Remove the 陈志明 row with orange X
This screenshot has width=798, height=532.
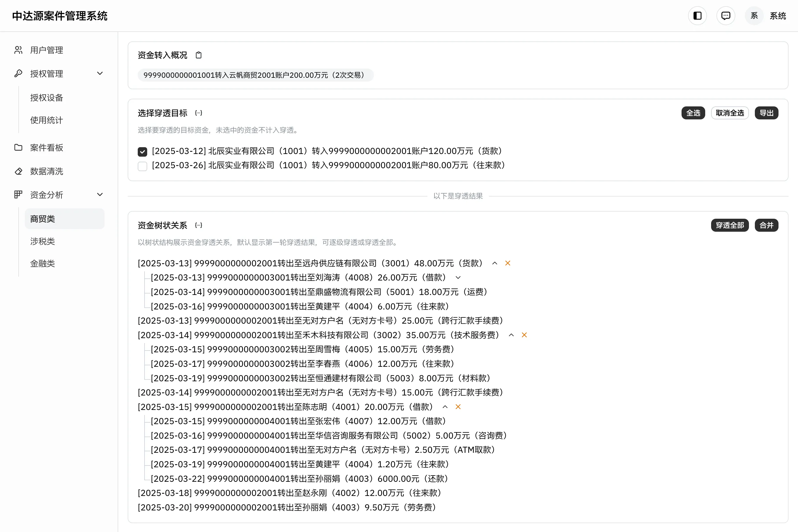(458, 407)
